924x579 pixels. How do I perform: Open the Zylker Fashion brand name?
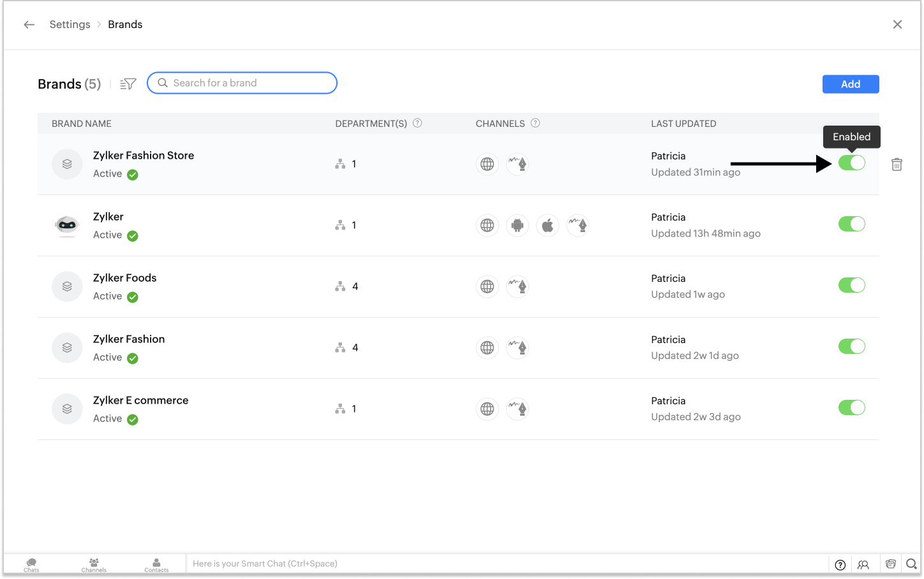pos(129,339)
